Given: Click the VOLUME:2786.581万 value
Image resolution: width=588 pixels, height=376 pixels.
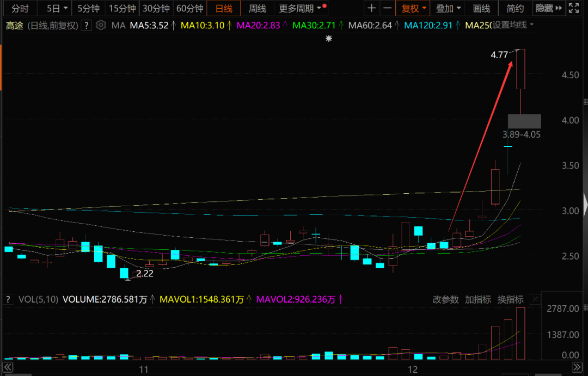Looking at the screenshot, I should [105, 299].
